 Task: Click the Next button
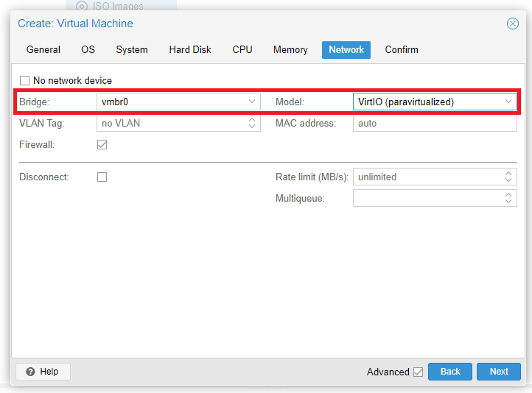tap(498, 372)
